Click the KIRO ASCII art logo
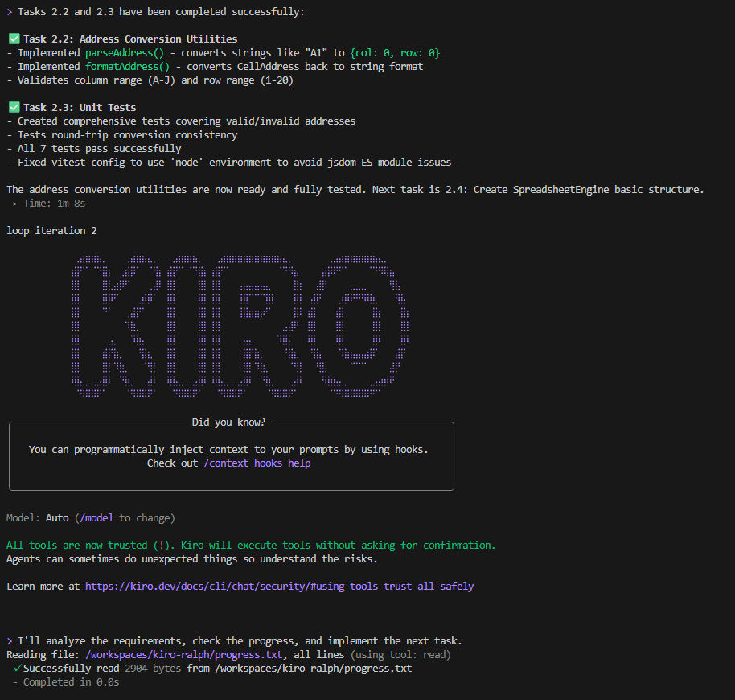 point(239,326)
